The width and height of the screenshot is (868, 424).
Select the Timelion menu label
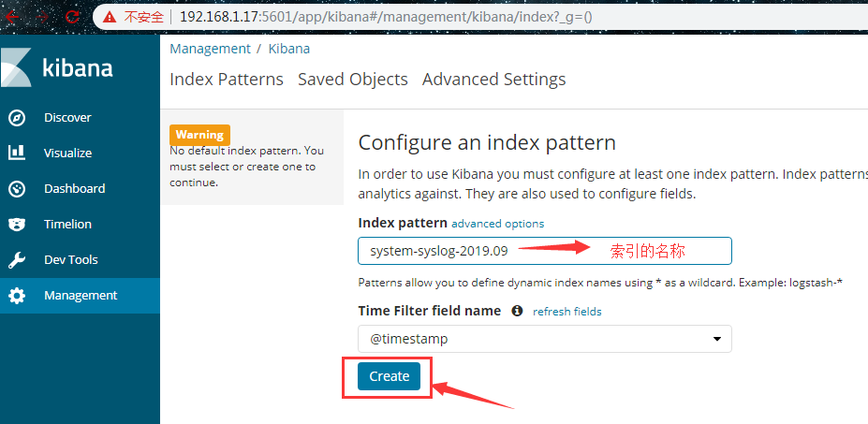point(67,225)
